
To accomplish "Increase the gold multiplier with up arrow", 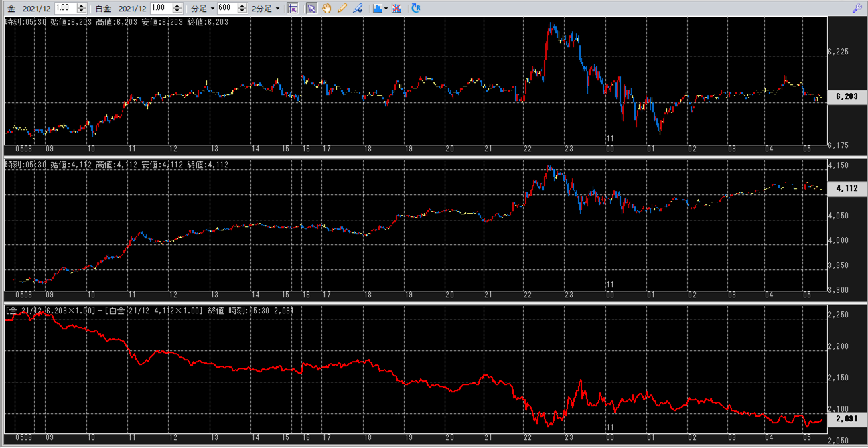I will pos(82,5).
